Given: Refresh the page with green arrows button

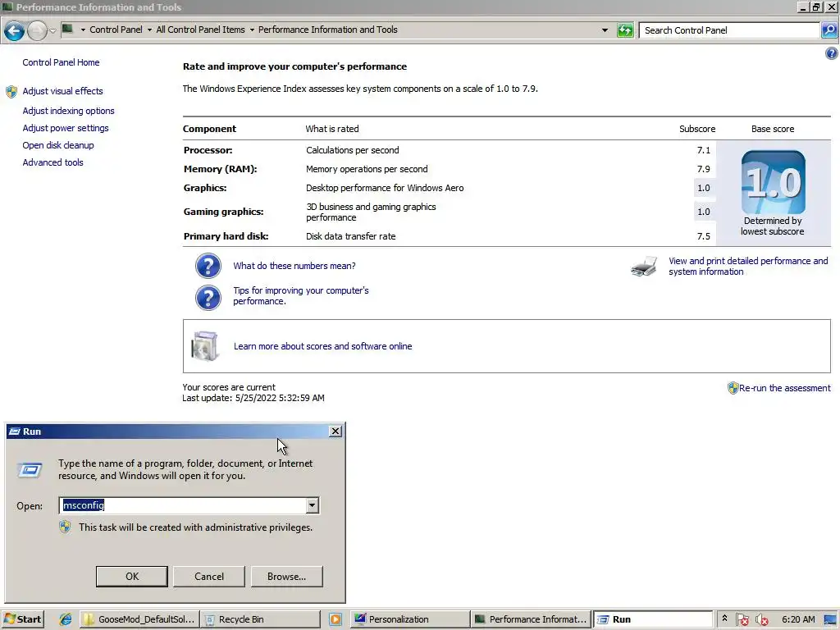Looking at the screenshot, I should click(x=625, y=30).
